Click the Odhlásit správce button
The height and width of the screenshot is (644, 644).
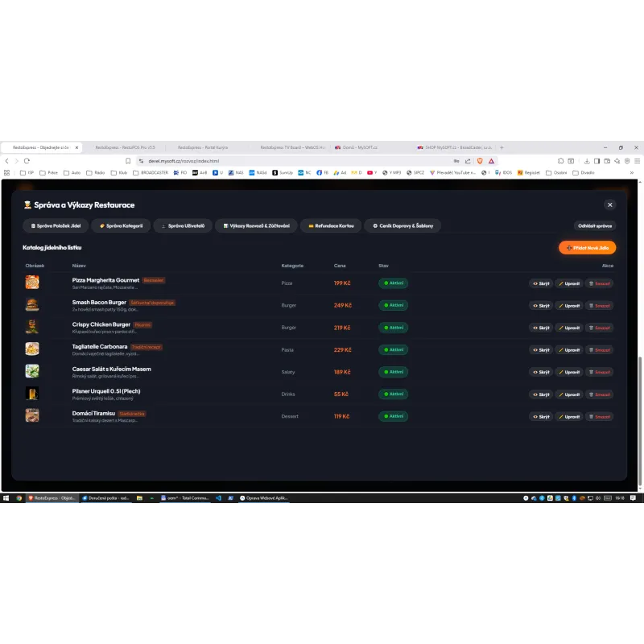tap(595, 225)
